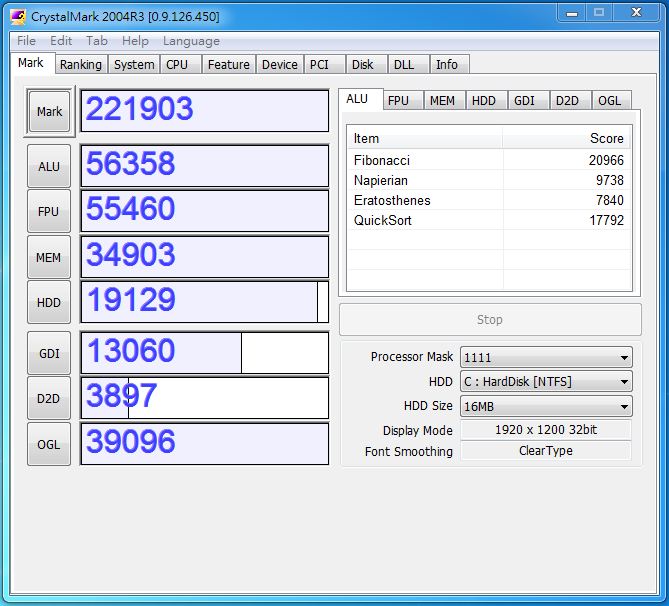Switch to the System tab
The image size is (669, 606).
pos(134,64)
